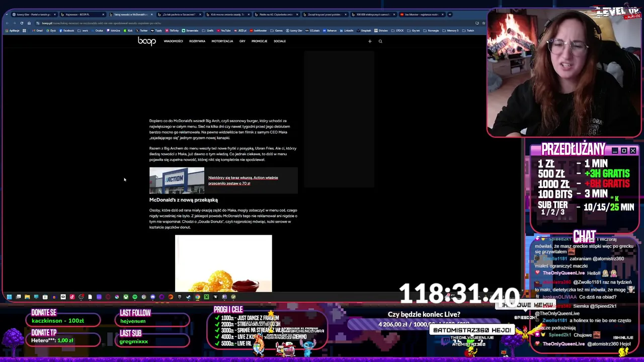
Task: Open GRY menu section
Action: coord(243,41)
